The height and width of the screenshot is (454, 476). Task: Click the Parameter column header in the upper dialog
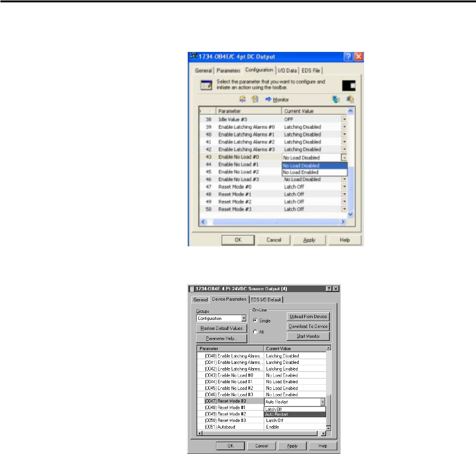coord(249,111)
